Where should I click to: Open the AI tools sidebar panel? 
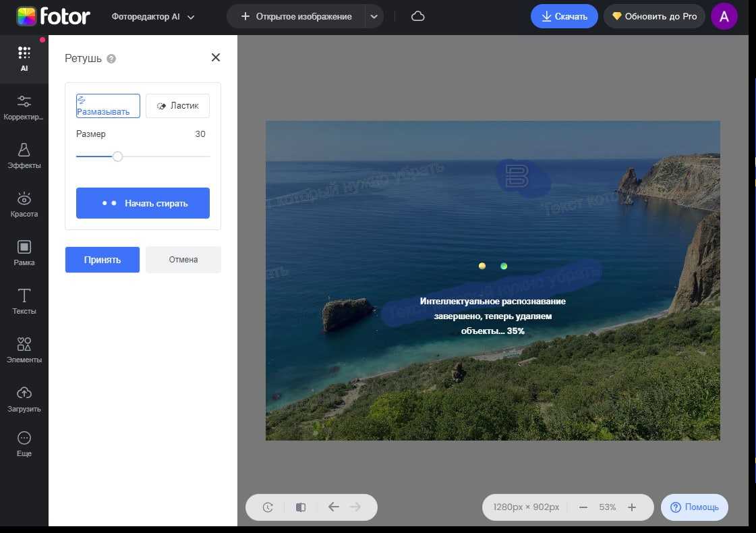point(24,59)
